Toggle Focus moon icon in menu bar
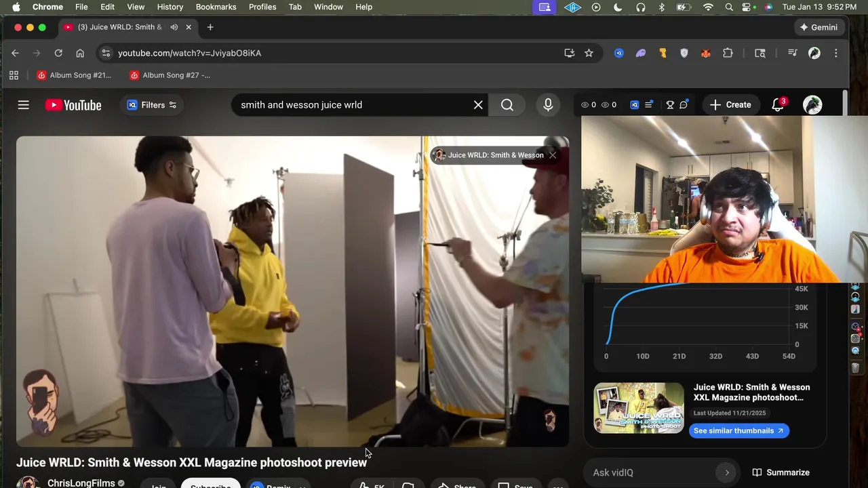The image size is (868, 488). 618,7
